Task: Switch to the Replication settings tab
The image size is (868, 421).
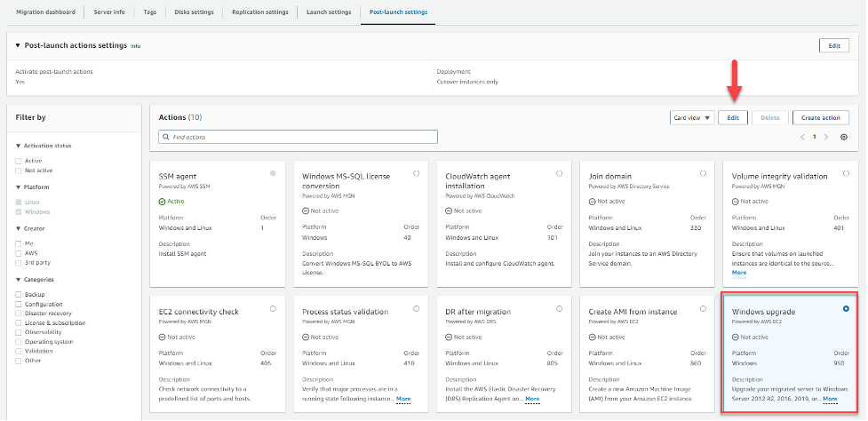Action: point(259,12)
